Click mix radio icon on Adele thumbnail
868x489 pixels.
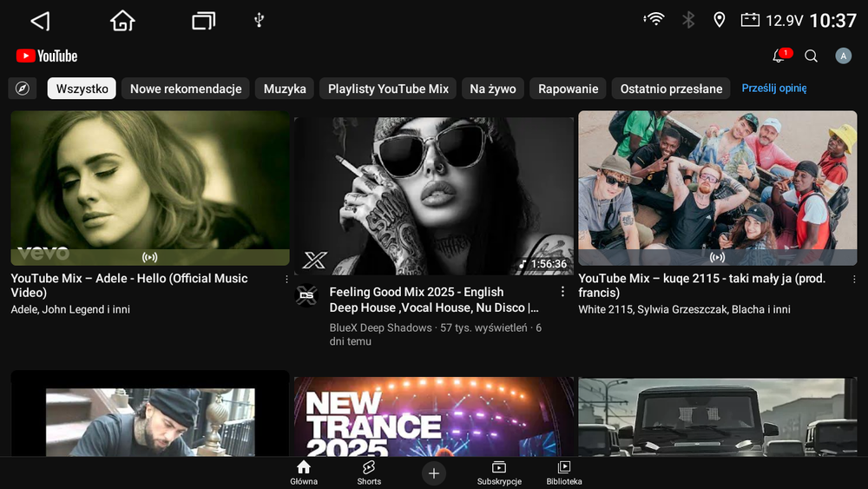(x=150, y=257)
